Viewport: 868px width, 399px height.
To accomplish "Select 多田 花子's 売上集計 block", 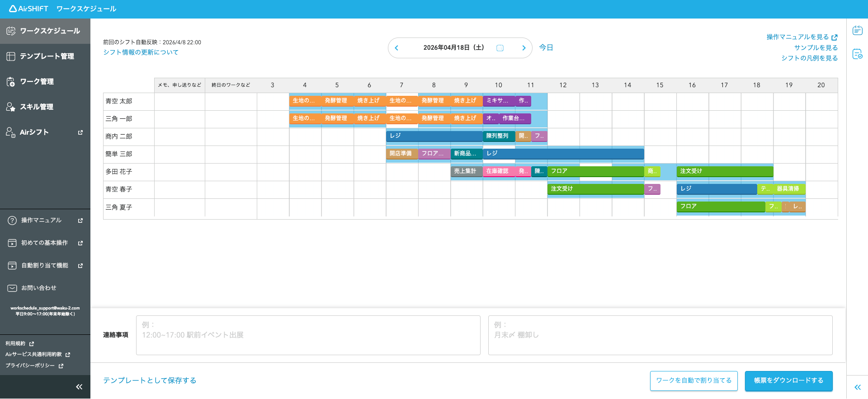I will coord(467,171).
